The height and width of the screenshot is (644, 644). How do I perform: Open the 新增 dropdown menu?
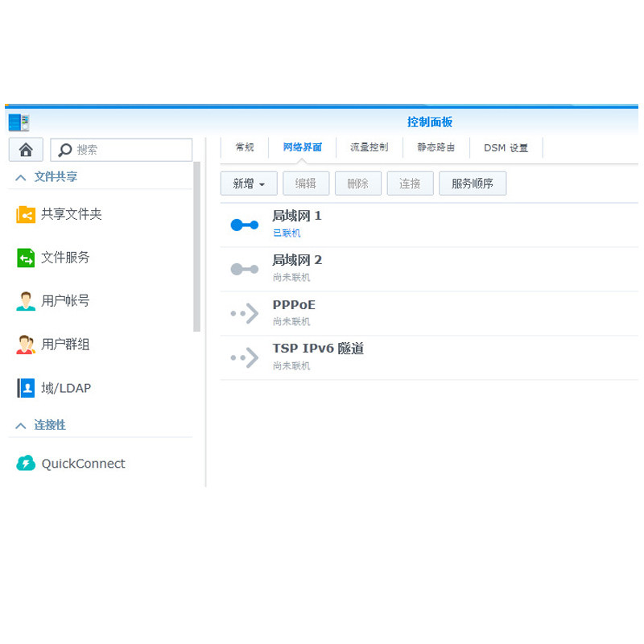249,184
